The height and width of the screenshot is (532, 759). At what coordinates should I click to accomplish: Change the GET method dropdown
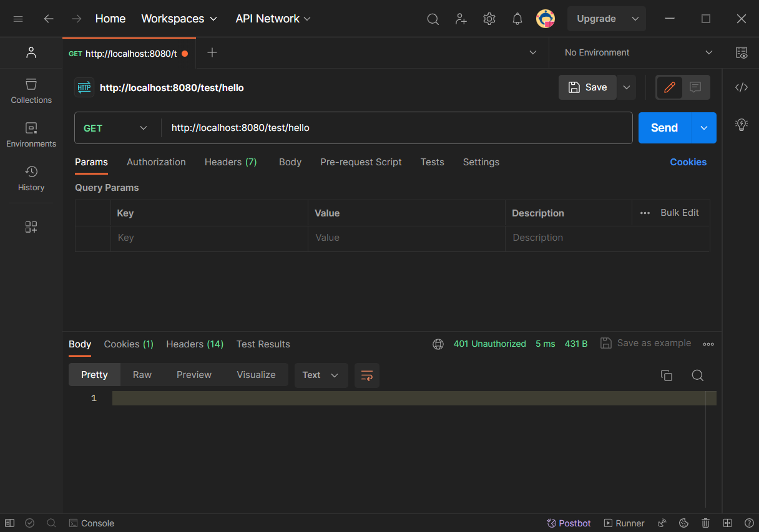pyautogui.click(x=115, y=128)
